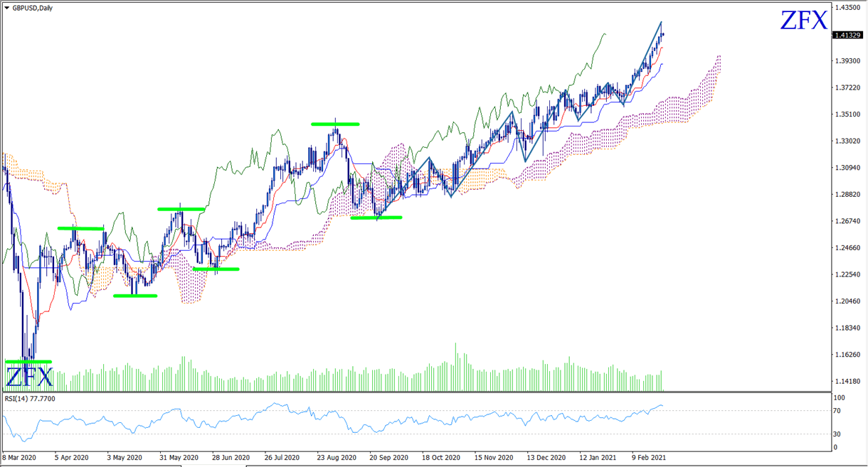
Task: Click the 5 Apr 2020 date label
Action: click(72, 458)
